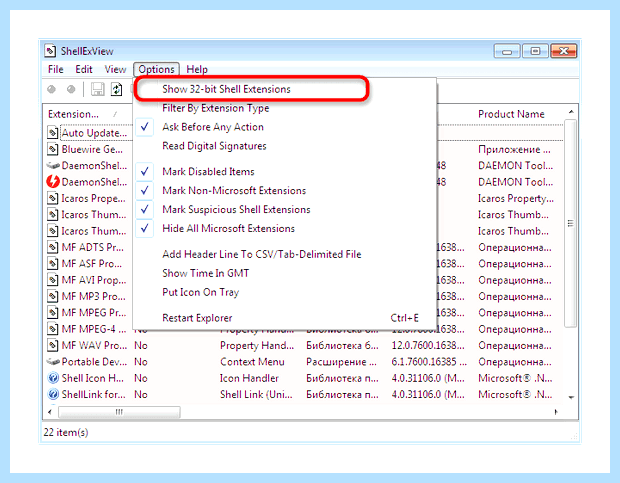Viewport: 620px width, 483px height.
Task: Click red lightning DaemonShel... icon
Action: tap(53, 181)
